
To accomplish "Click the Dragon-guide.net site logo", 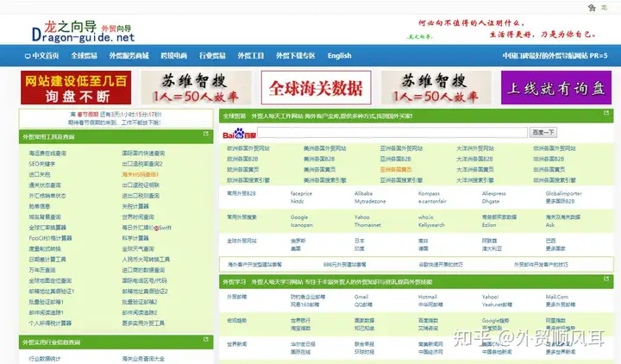I will [x=83, y=32].
